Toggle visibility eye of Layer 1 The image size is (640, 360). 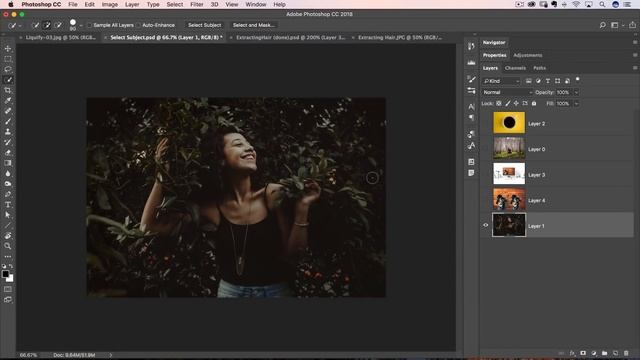pos(486,225)
